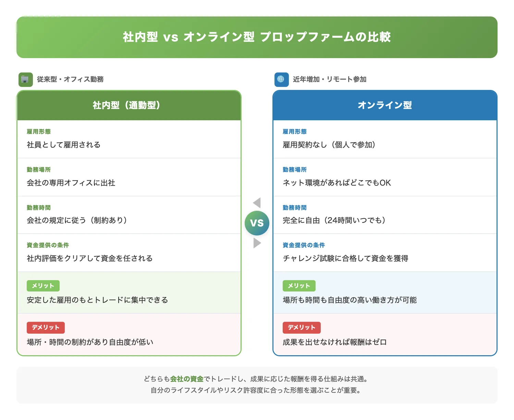Click the red デメリット badge in 社内型 card
This screenshot has width=514, height=420.
[46, 328]
